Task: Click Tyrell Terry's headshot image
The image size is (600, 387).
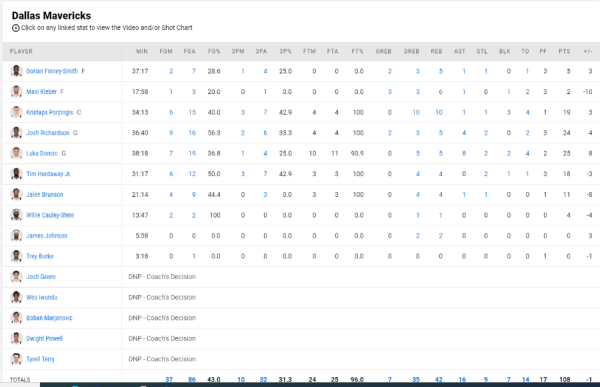Action: coord(16,359)
